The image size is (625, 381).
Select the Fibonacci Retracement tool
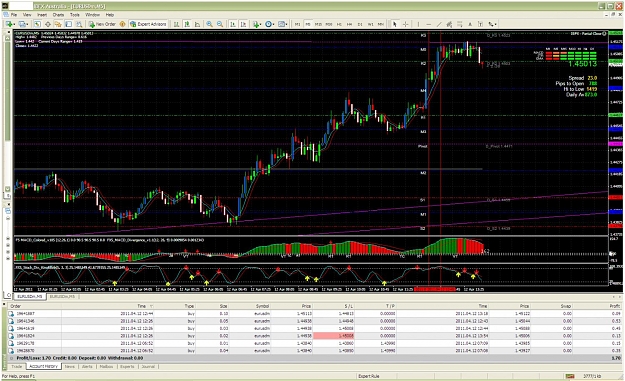tap(460, 24)
